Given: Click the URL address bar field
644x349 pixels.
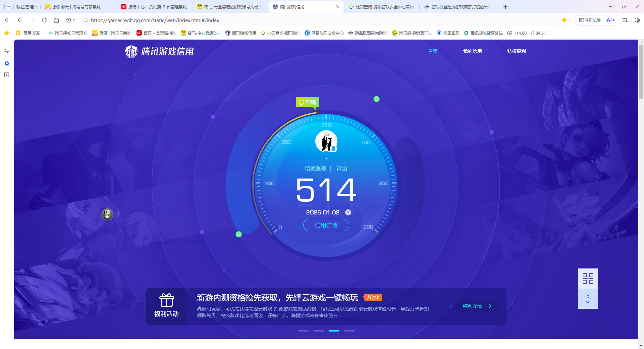Looking at the screenshot, I should [x=302, y=20].
